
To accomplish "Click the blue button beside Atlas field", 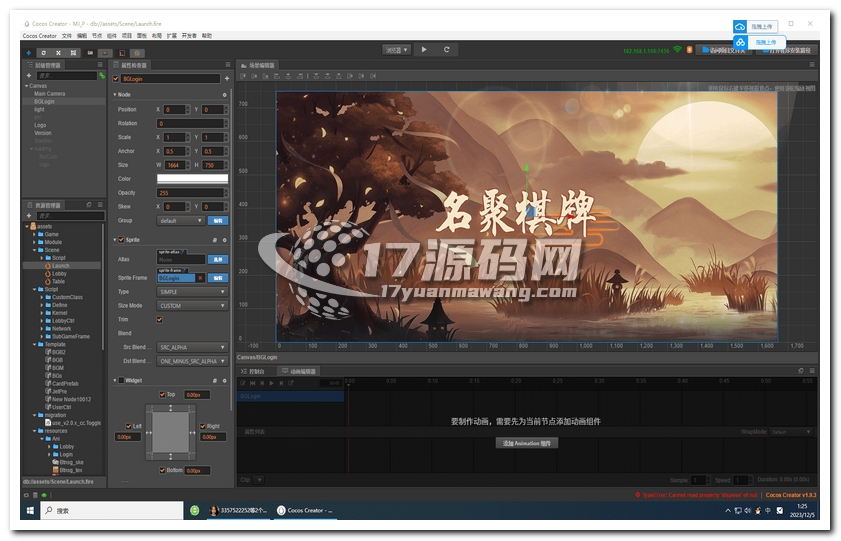I will [218, 260].
